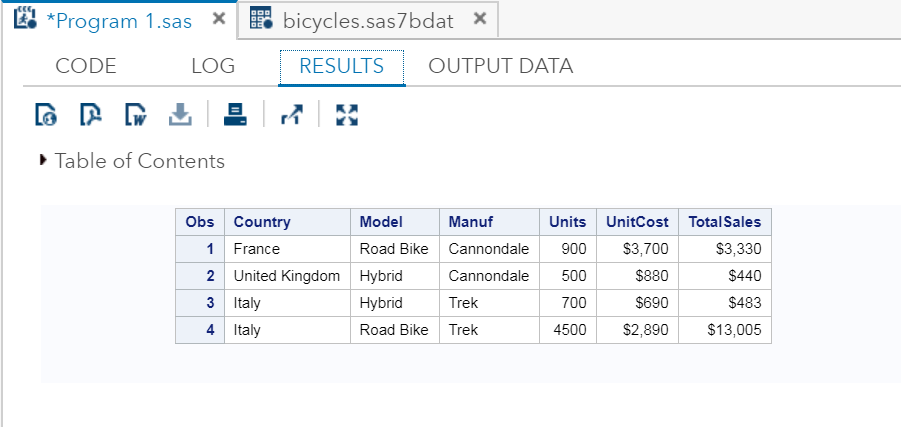Image resolution: width=901 pixels, height=427 pixels.
Task: Download results as Word RTF file
Action: [x=135, y=116]
